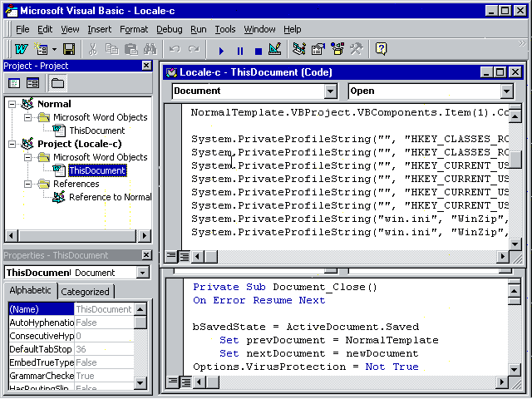Collapse the Project (Locale-c) node
Screen dimensions: 532x399
pos(12,144)
